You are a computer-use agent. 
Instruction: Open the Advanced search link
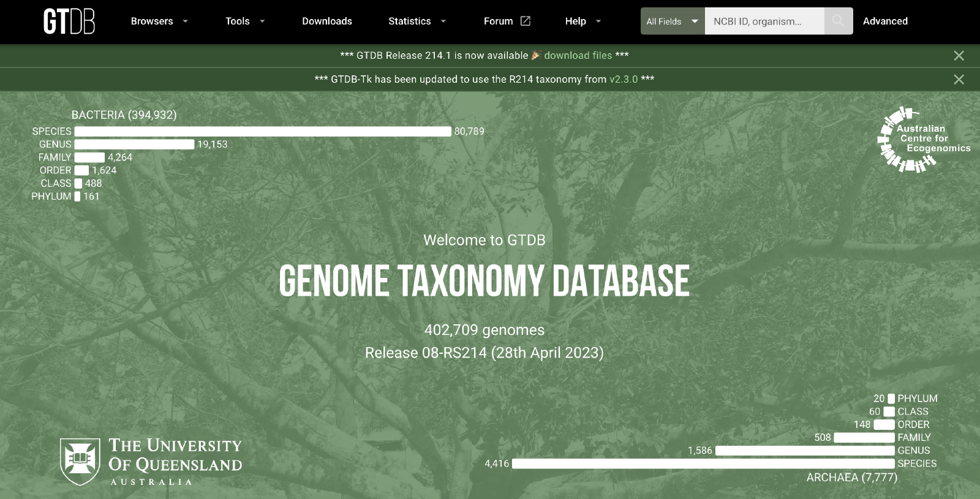885,21
